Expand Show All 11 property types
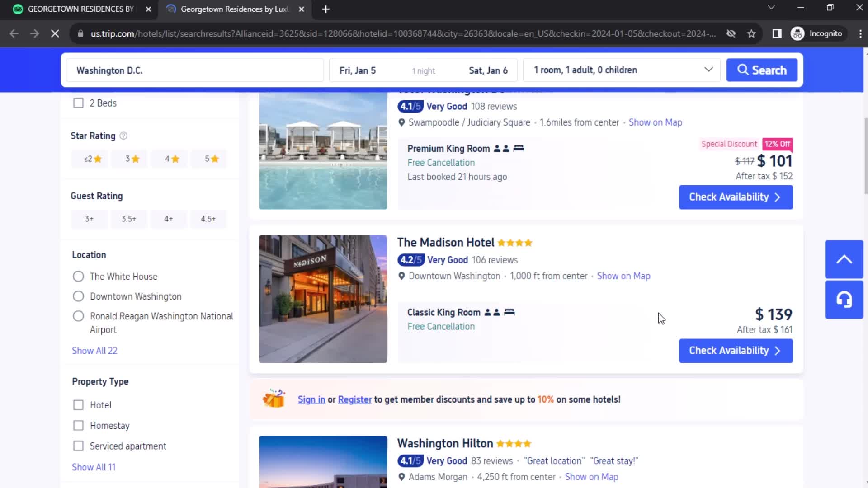Screen dimensions: 868x488 point(94,467)
